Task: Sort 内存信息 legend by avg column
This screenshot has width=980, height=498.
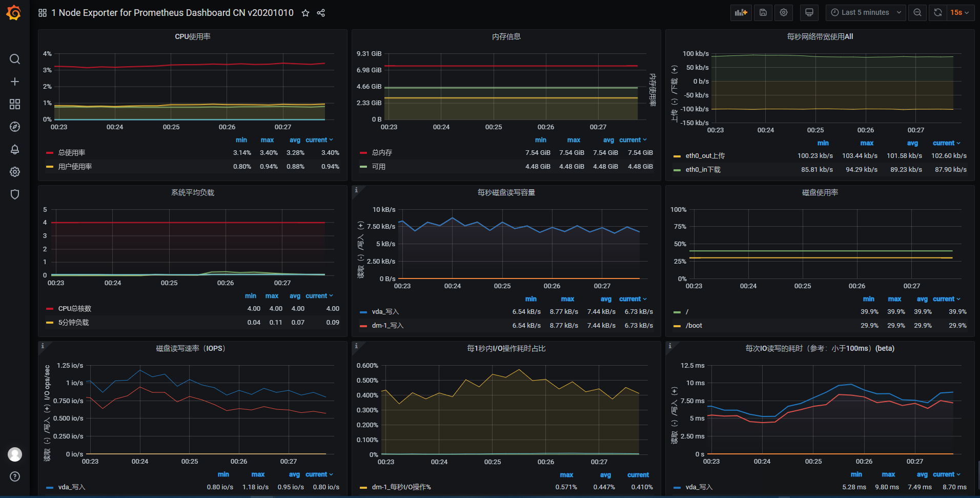Action: pyautogui.click(x=608, y=140)
